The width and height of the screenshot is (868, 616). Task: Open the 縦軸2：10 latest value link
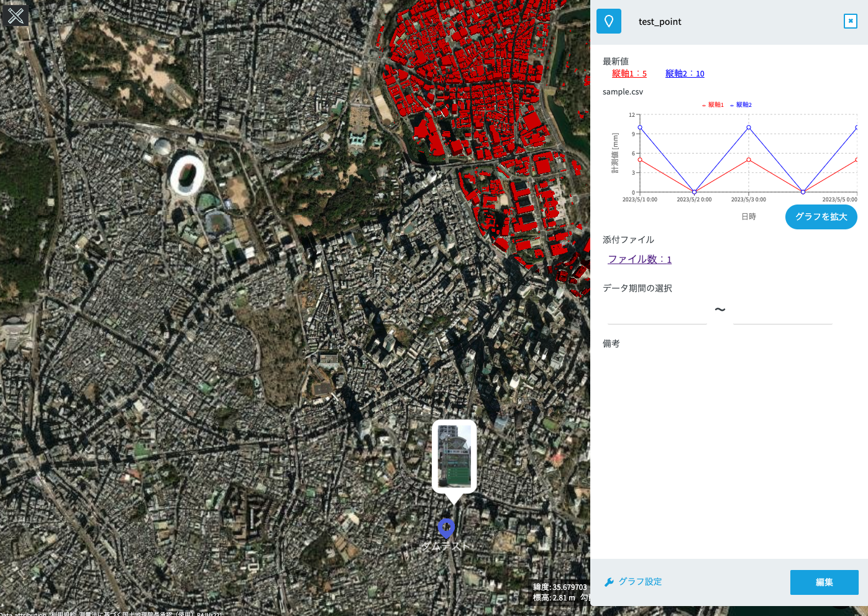point(684,73)
